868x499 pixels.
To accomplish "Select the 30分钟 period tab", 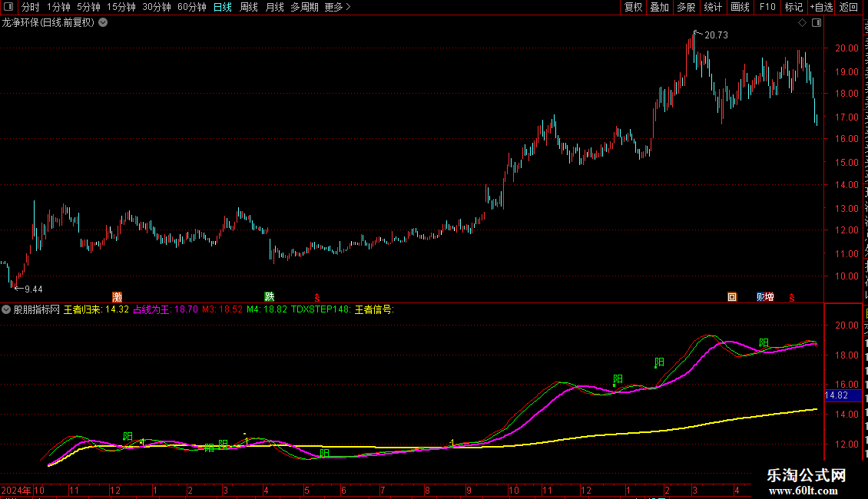I will pos(157,7).
